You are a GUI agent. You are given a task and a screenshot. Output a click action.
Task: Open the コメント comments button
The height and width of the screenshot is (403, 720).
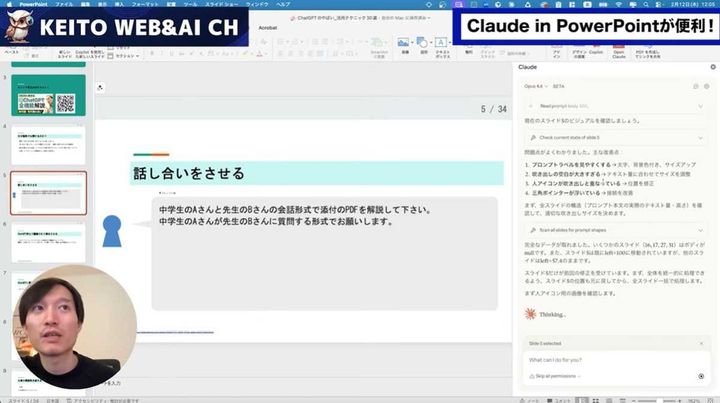click(x=559, y=400)
